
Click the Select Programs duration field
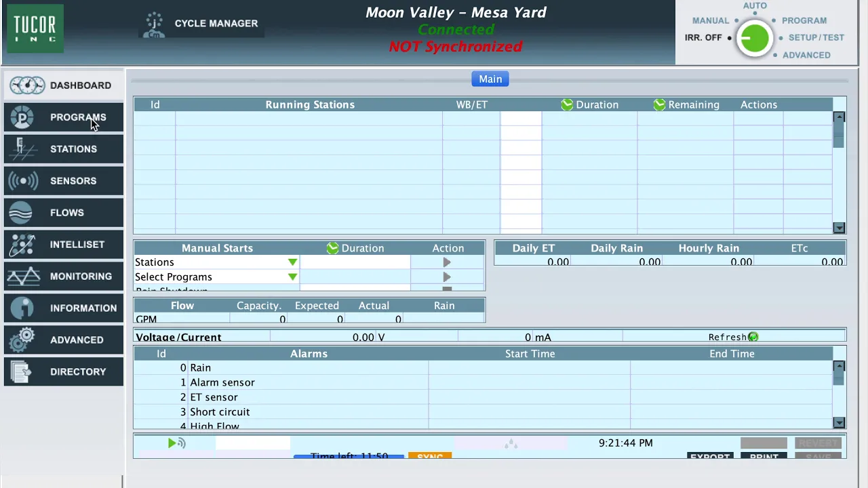pos(355,277)
